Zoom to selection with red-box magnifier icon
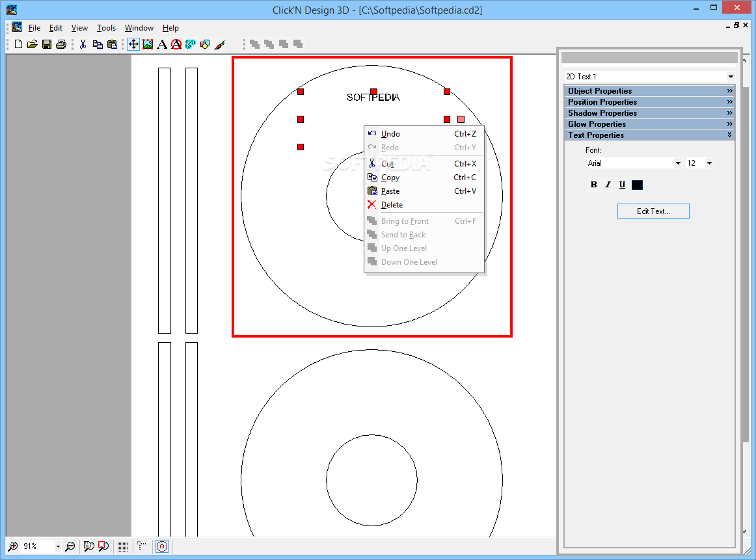The image size is (756, 560). click(x=103, y=546)
